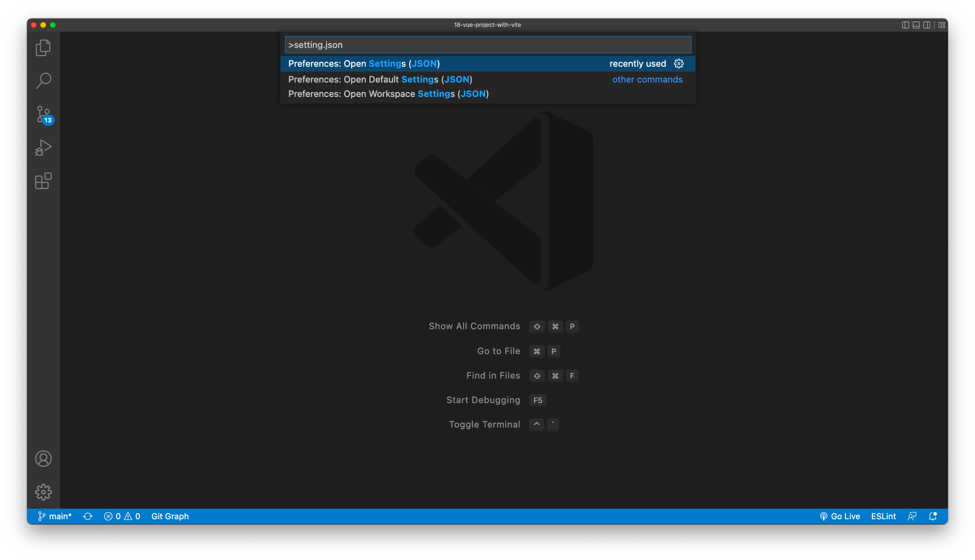Select Open Workspace Settings (JSON) command
The height and width of the screenshot is (560, 975).
point(388,94)
